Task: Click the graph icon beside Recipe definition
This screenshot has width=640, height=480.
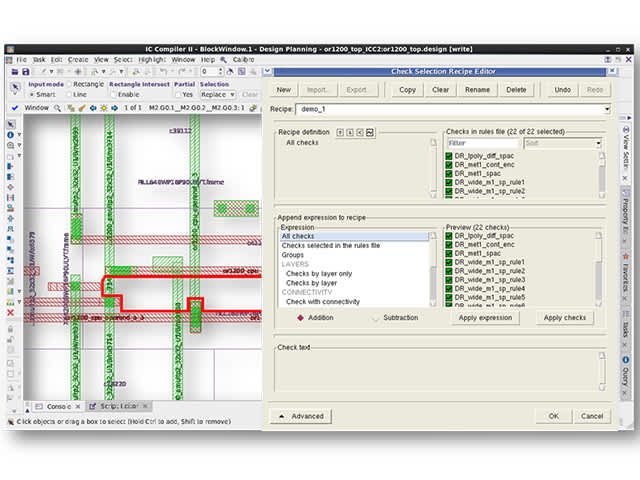Action: 370,132
